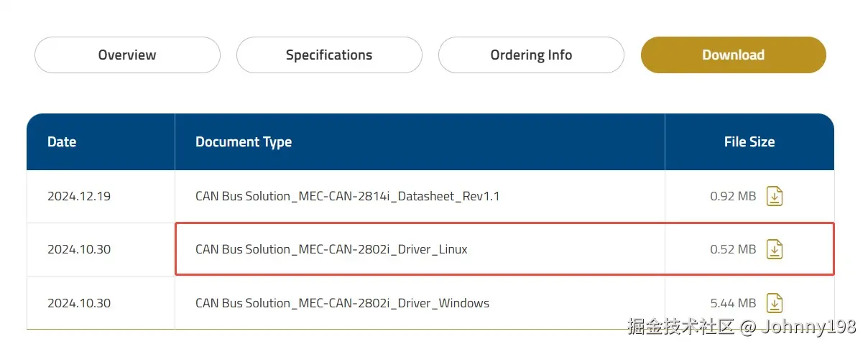Click the 5.44 MB file size
Screen dimensions: 868x349
coord(733,303)
